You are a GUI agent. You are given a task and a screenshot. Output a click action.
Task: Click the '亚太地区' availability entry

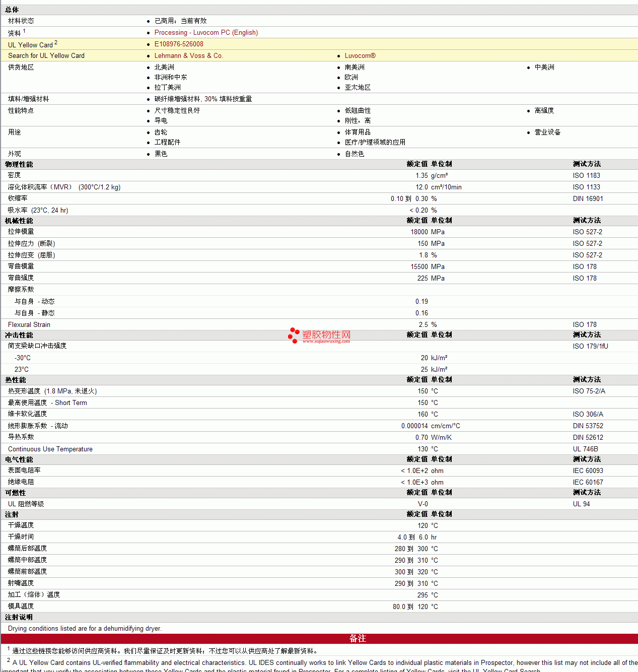click(358, 87)
